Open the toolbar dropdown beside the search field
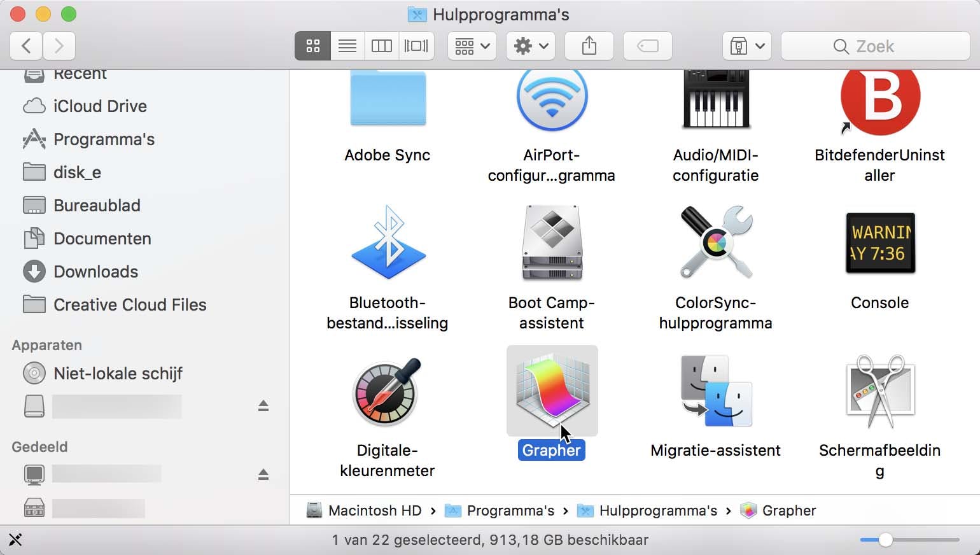980x555 pixels. tap(747, 46)
